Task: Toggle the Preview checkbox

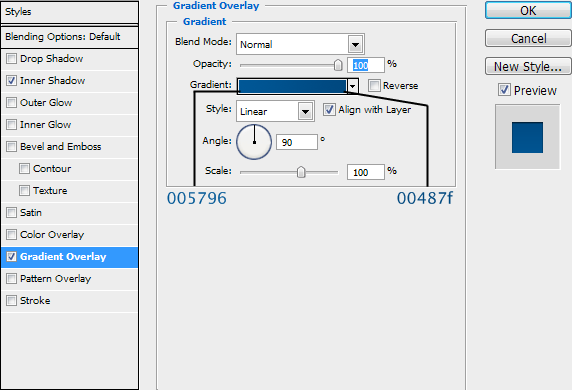Action: [x=504, y=90]
